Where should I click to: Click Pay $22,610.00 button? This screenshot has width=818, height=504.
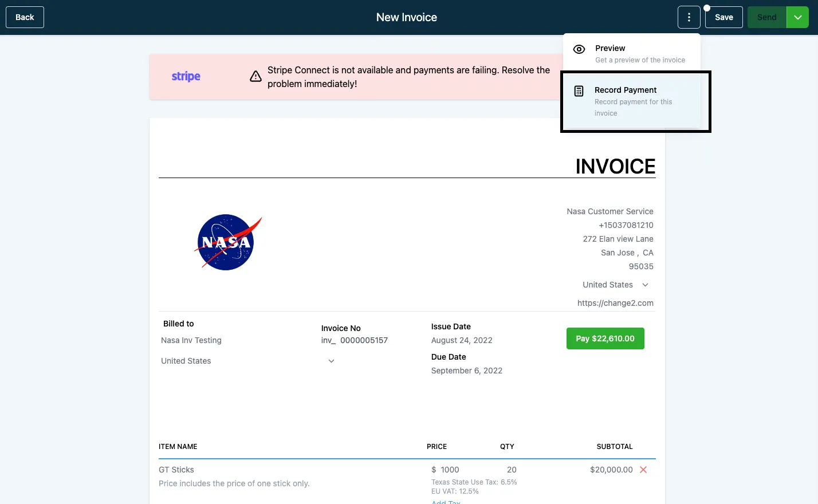point(605,338)
